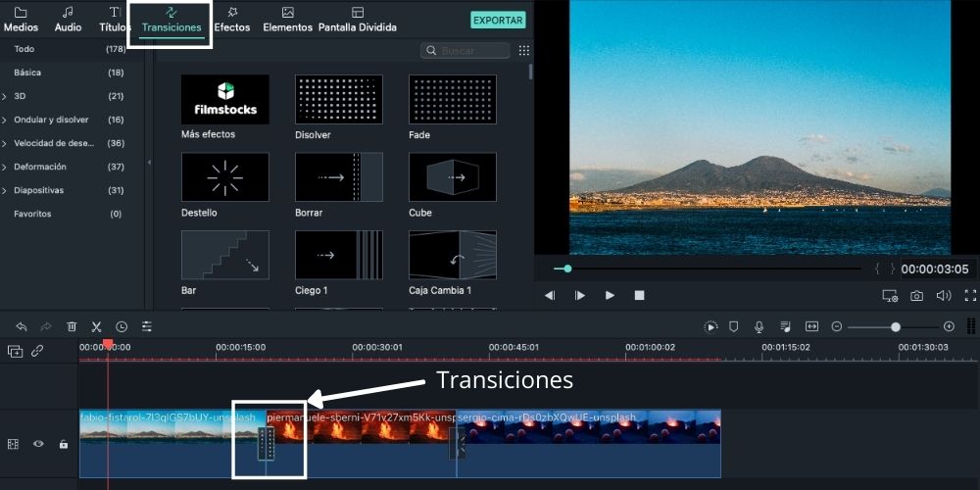
Task: Stop the preview playback
Action: point(639,296)
